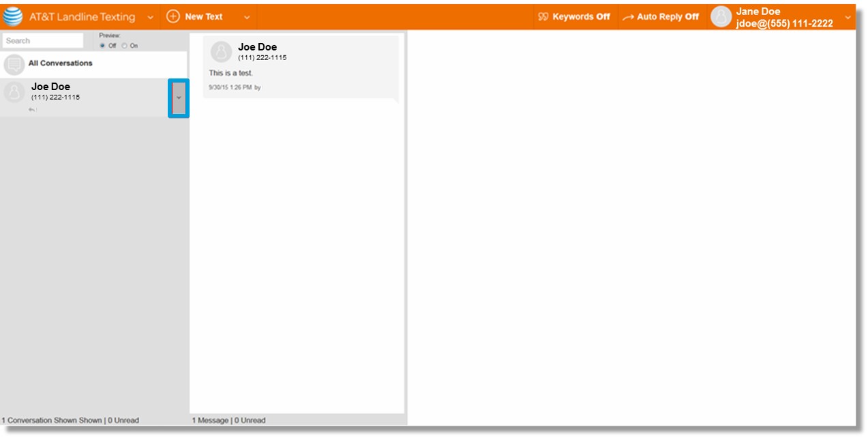868x438 pixels.
Task: Click Jane Doe account name text
Action: coord(758,12)
